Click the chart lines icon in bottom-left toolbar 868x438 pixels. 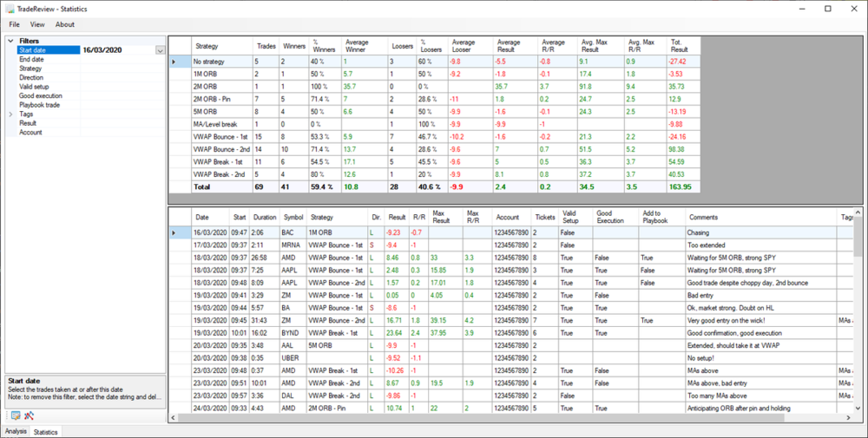coord(29,415)
